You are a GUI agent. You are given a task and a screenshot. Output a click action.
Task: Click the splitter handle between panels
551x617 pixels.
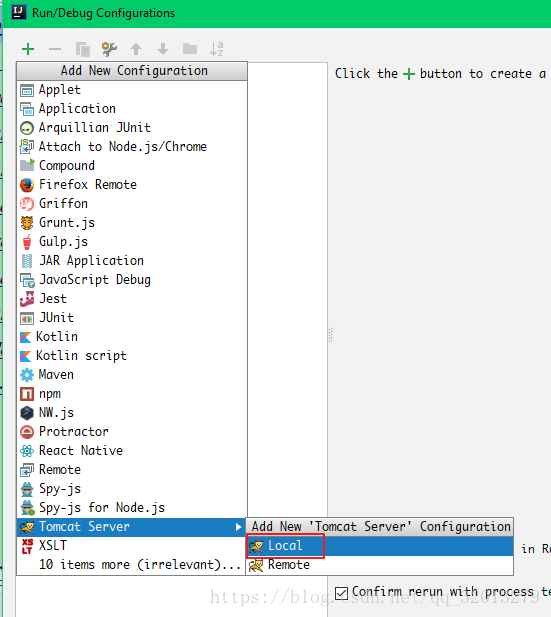pos(331,335)
